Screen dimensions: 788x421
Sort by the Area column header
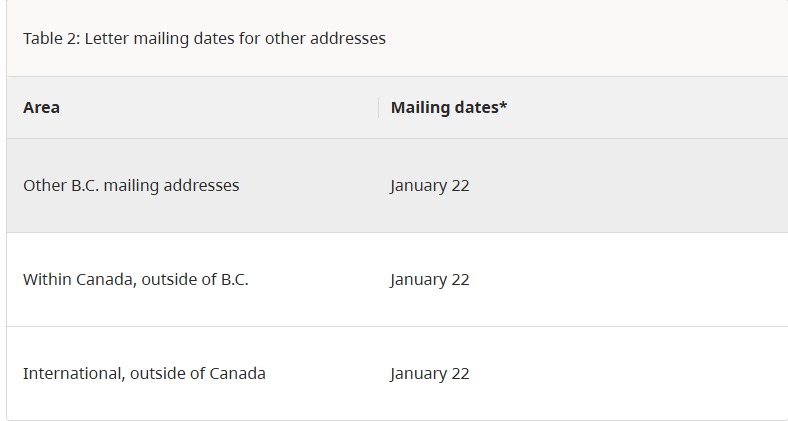point(41,108)
